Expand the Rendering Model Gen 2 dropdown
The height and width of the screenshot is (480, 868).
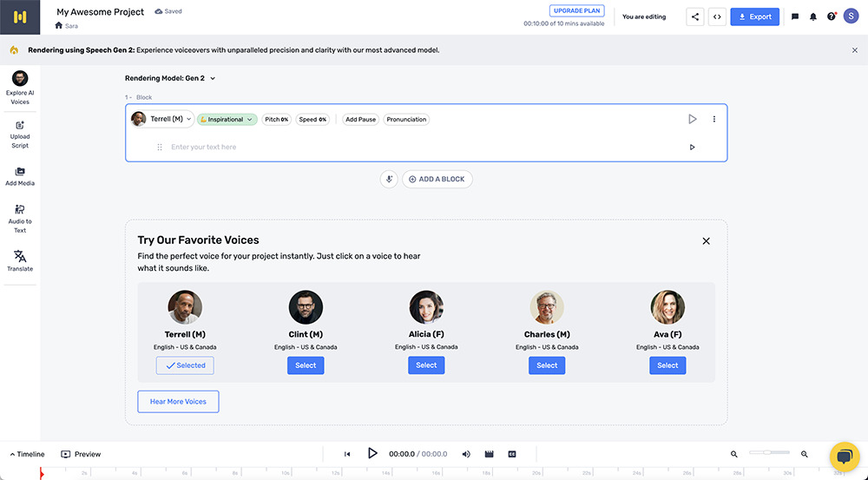pos(170,78)
